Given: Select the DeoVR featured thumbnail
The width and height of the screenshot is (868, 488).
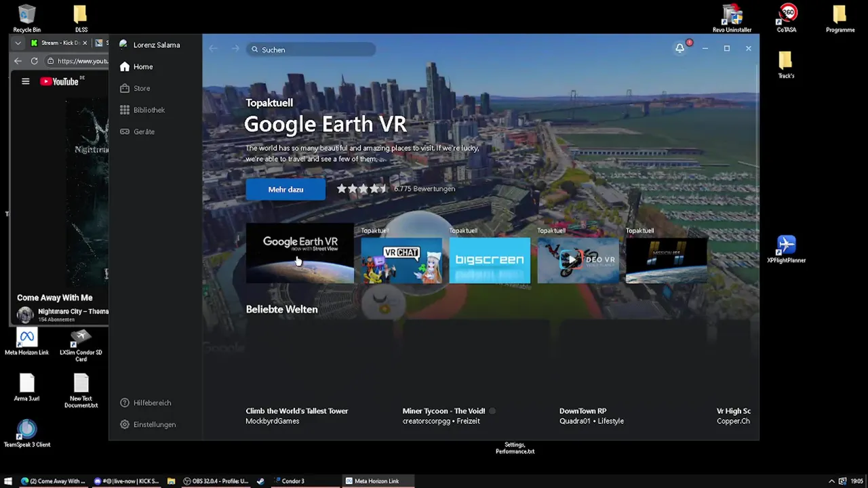Looking at the screenshot, I should pyautogui.click(x=578, y=260).
